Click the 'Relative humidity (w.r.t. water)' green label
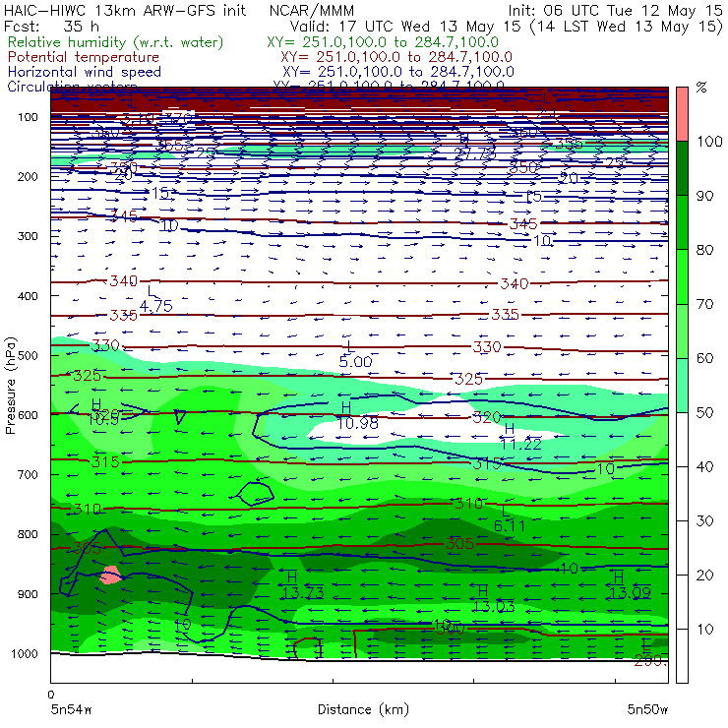This screenshot has height=728, width=728. coord(116,42)
